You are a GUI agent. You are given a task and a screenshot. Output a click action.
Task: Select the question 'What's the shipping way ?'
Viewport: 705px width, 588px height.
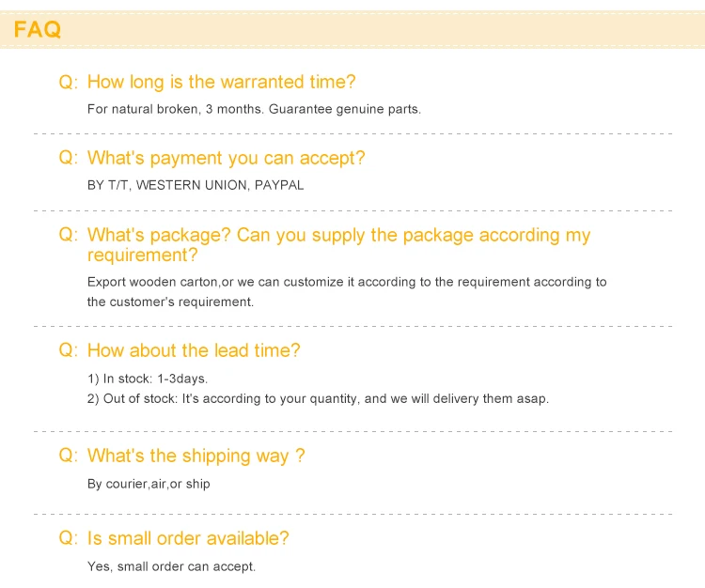(x=196, y=456)
